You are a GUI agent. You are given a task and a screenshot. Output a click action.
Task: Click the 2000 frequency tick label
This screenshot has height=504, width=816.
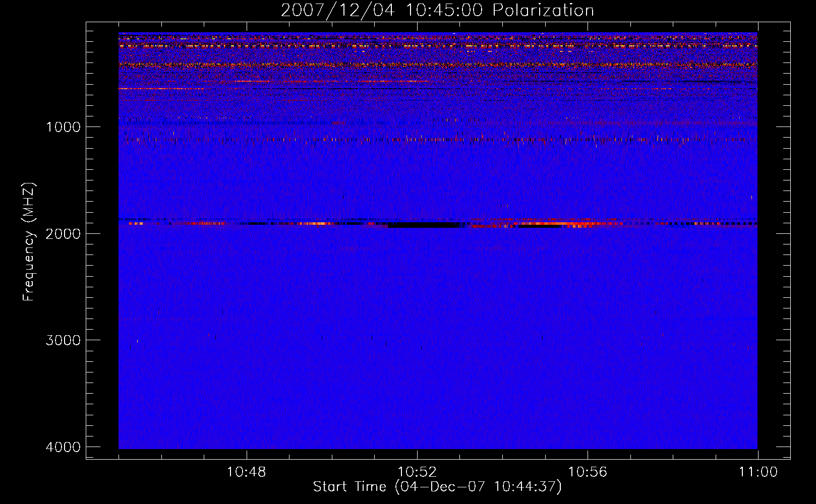63,233
